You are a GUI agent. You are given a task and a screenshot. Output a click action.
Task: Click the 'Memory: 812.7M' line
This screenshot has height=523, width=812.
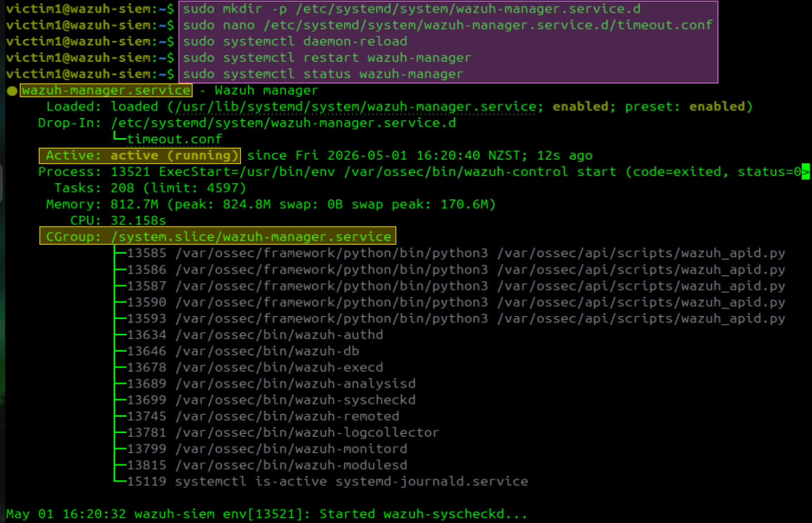(271, 204)
